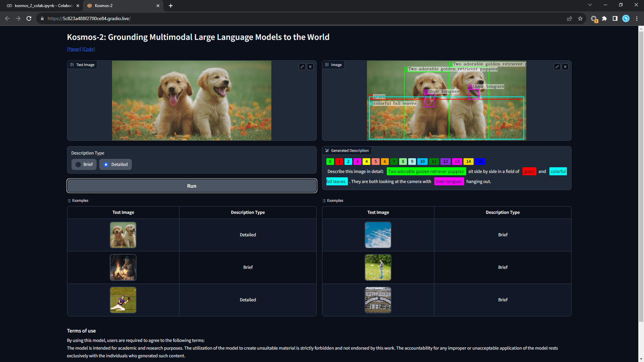Select the Brief description type

coord(84,165)
